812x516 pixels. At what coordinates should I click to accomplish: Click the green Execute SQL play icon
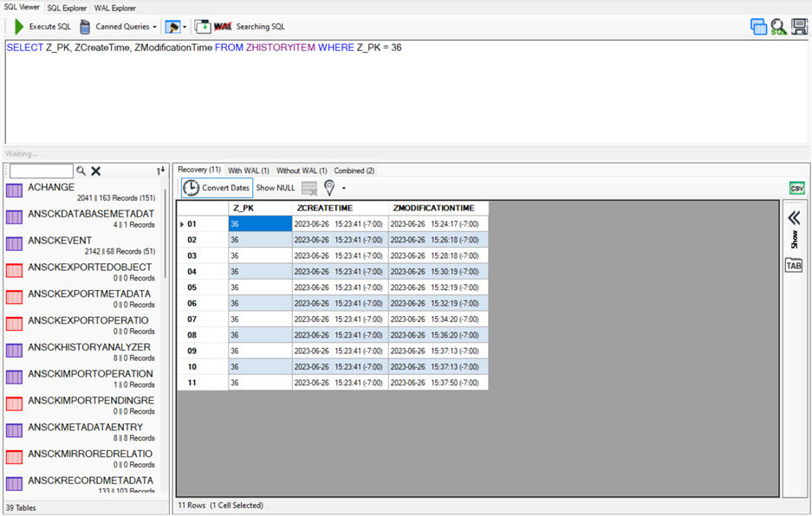pos(19,27)
